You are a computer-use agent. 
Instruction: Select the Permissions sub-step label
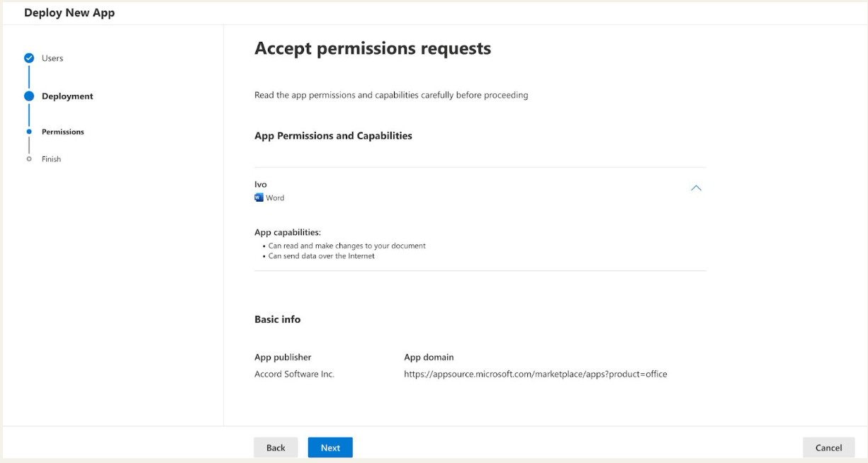(x=62, y=132)
